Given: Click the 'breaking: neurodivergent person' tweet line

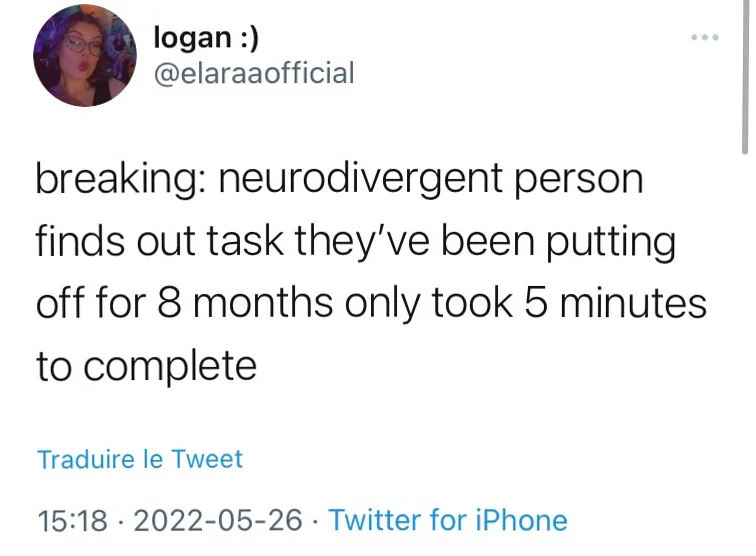Looking at the screenshot, I should pyautogui.click(x=339, y=179).
